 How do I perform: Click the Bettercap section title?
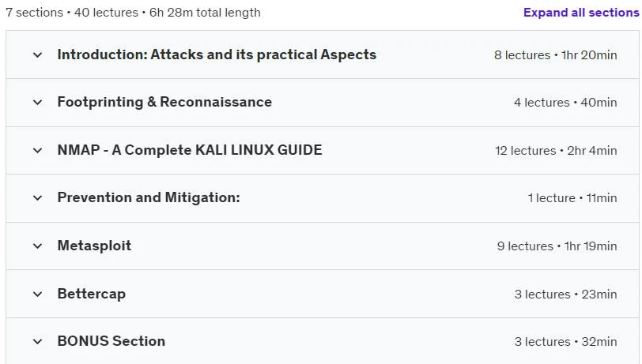(x=91, y=294)
